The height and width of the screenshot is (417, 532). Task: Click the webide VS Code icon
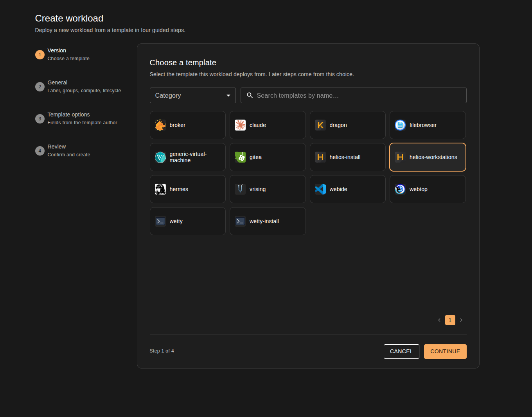[320, 189]
